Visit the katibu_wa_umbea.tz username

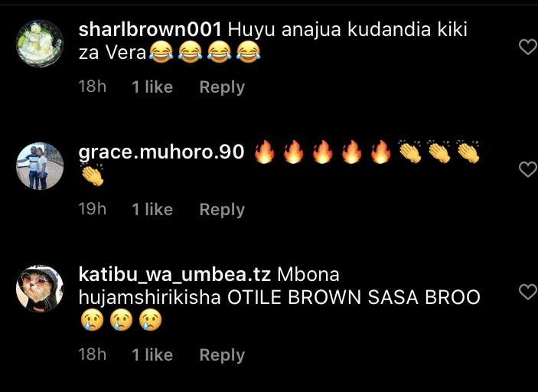pos(174,275)
